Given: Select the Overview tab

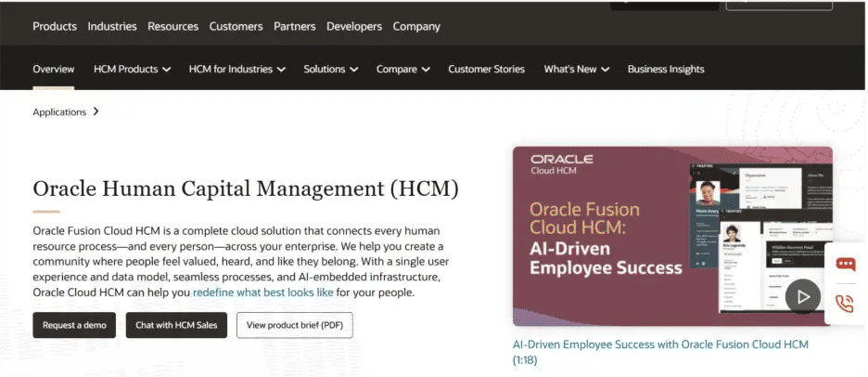Looking at the screenshot, I should tap(54, 69).
